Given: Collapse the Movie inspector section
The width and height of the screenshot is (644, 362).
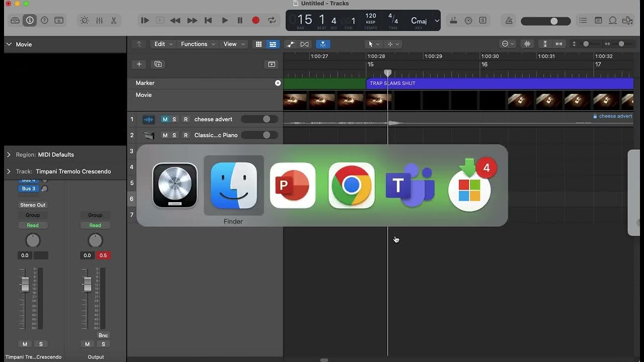Looking at the screenshot, I should [x=9, y=44].
